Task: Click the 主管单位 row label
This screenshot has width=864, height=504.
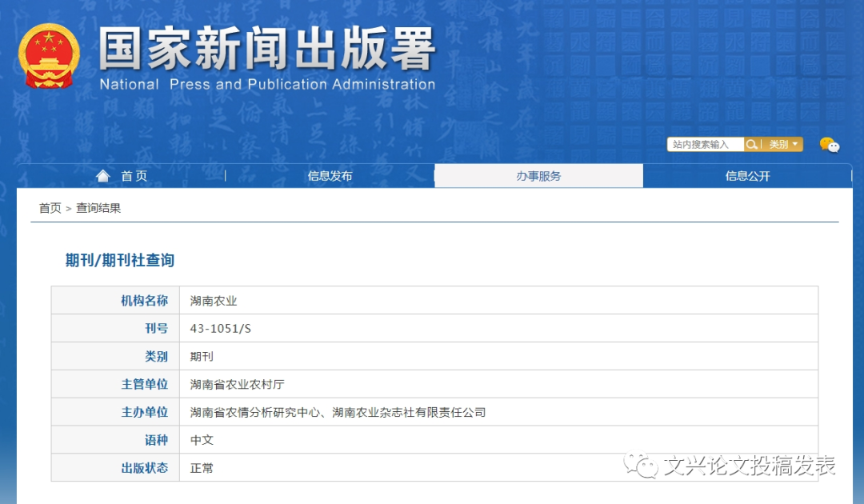Action: (x=144, y=385)
